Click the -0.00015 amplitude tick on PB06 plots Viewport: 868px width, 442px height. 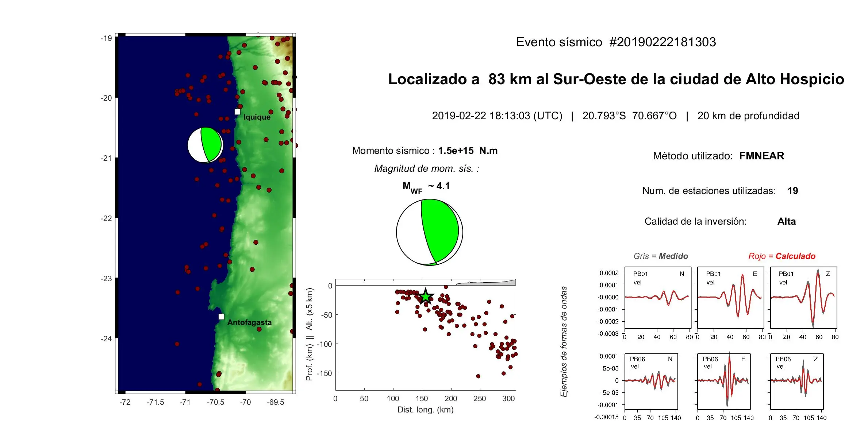tap(606, 417)
